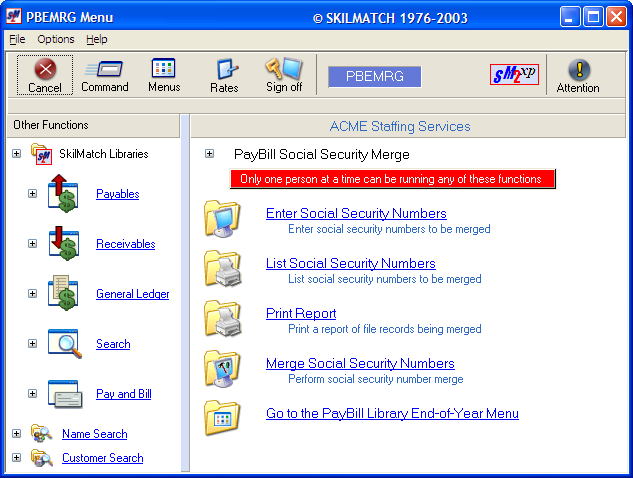The height and width of the screenshot is (478, 633).
Task: Open the Pay and Bill link
Action: coord(124,394)
